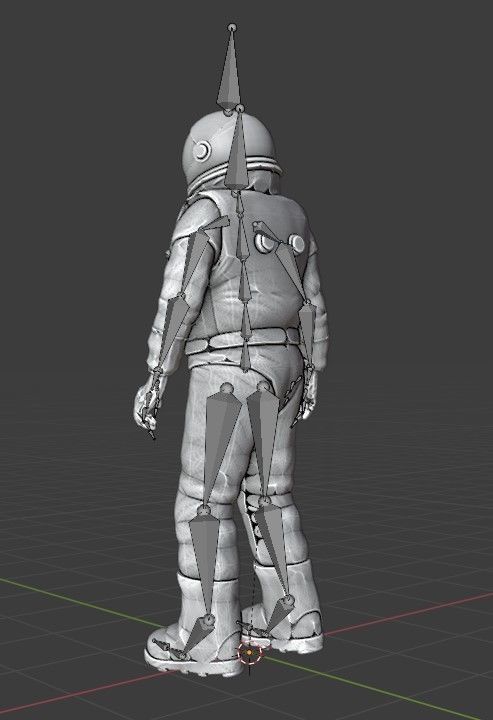Select the left foot bone at the ankle

coord(198,634)
